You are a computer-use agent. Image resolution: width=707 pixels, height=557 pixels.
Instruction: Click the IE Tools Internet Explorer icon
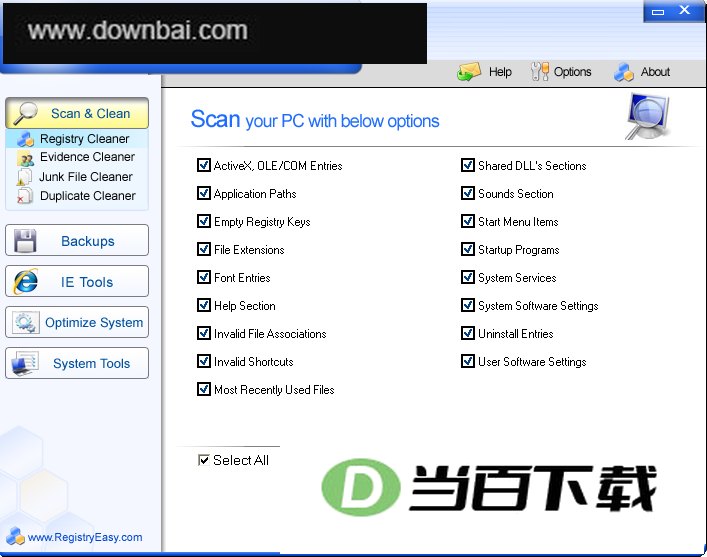point(26,281)
